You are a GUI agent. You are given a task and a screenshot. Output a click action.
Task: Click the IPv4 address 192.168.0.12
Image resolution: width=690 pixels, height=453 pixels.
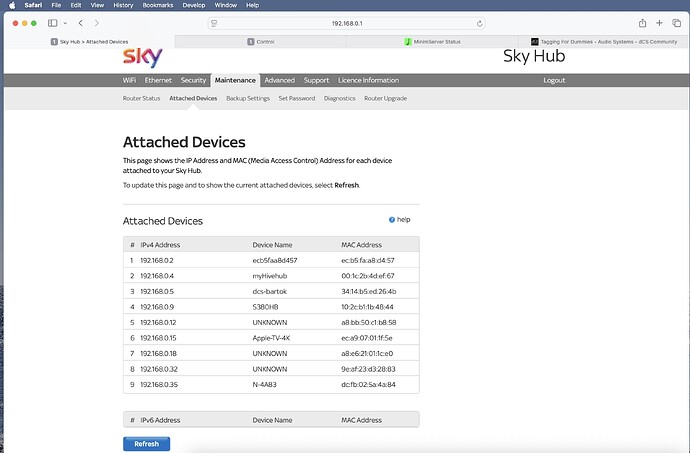click(x=158, y=322)
